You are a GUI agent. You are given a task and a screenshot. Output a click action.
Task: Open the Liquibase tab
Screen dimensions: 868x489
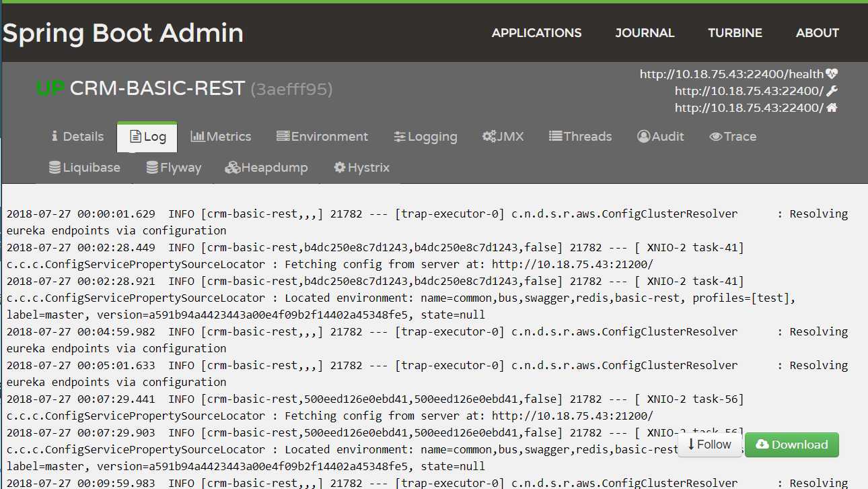click(x=85, y=168)
